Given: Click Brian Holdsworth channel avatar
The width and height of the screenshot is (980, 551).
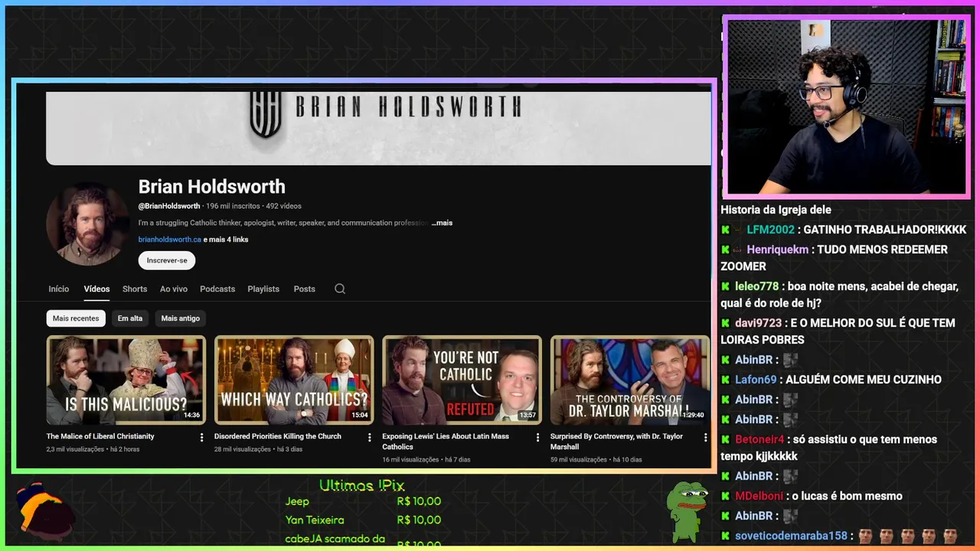Looking at the screenshot, I should tap(87, 223).
